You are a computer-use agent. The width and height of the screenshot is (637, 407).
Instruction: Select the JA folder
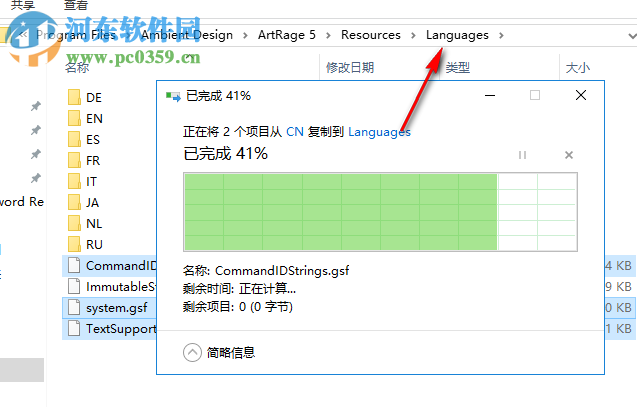pyautogui.click(x=84, y=202)
